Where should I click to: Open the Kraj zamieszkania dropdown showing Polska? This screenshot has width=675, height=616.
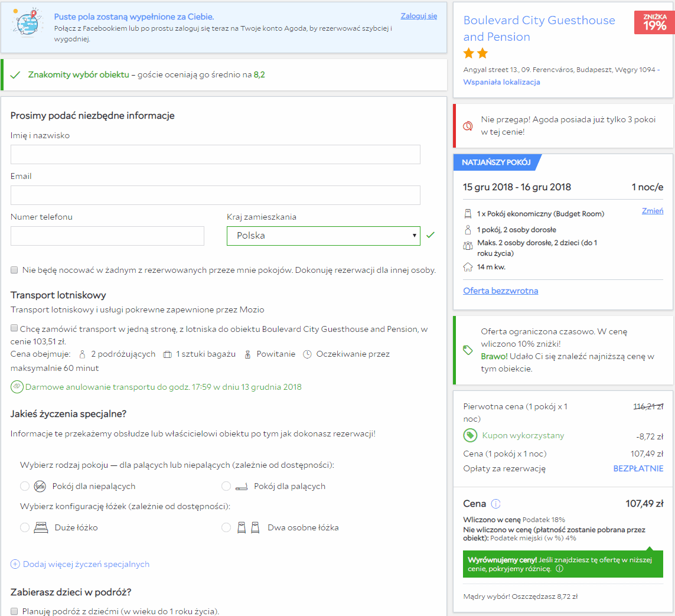[323, 236]
